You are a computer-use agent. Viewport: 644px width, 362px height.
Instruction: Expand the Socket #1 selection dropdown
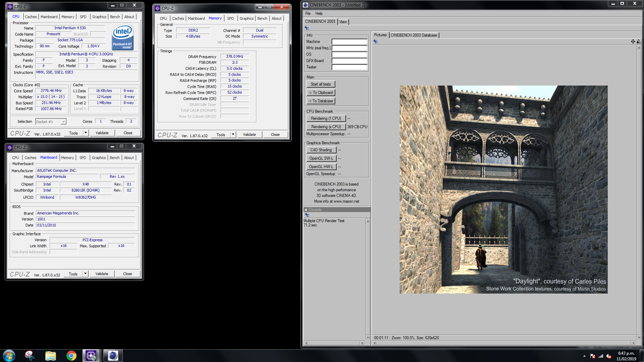63,121
